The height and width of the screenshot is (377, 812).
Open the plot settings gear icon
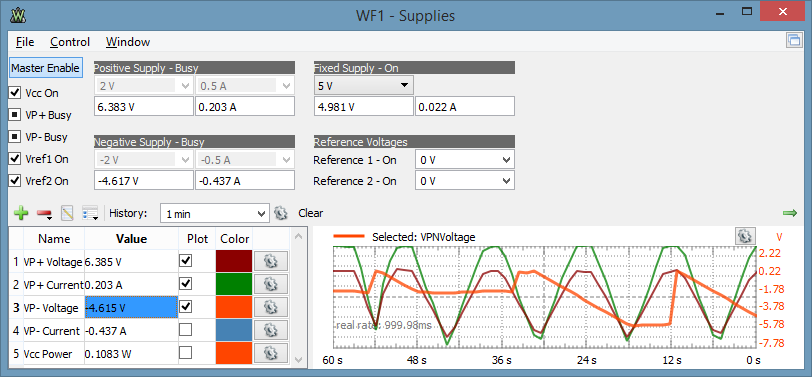(745, 236)
